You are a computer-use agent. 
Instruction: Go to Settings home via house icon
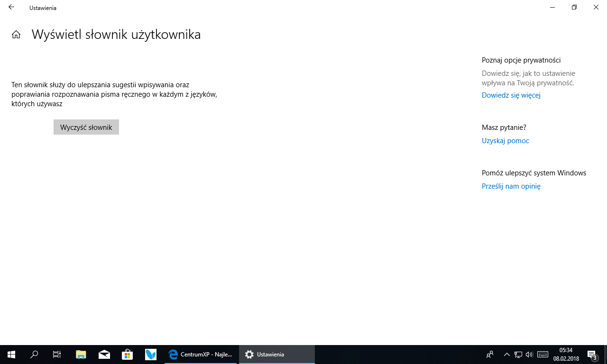(16, 35)
